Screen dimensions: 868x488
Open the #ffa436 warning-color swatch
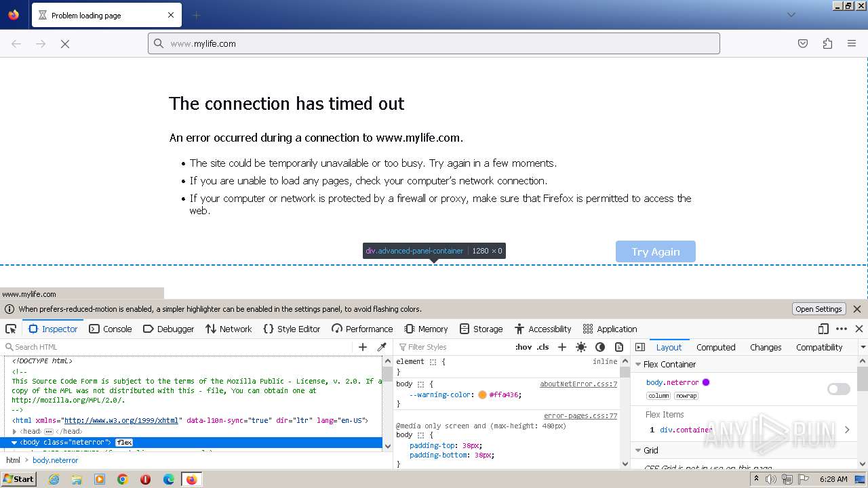pyautogui.click(x=482, y=394)
